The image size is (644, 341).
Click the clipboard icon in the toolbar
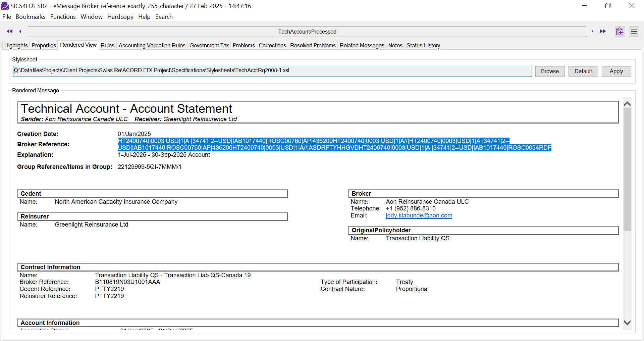[620, 32]
